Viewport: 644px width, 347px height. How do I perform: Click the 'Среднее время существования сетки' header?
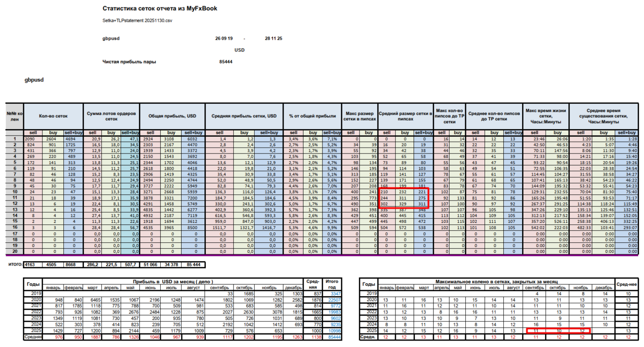604,117
